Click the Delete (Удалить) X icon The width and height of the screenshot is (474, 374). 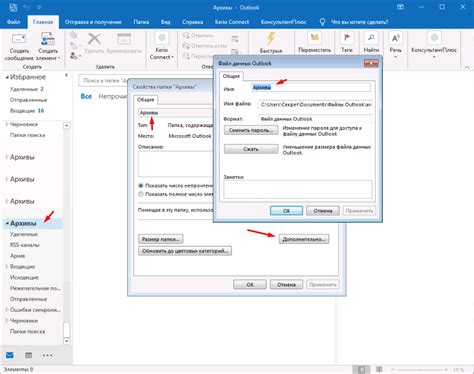94,39
